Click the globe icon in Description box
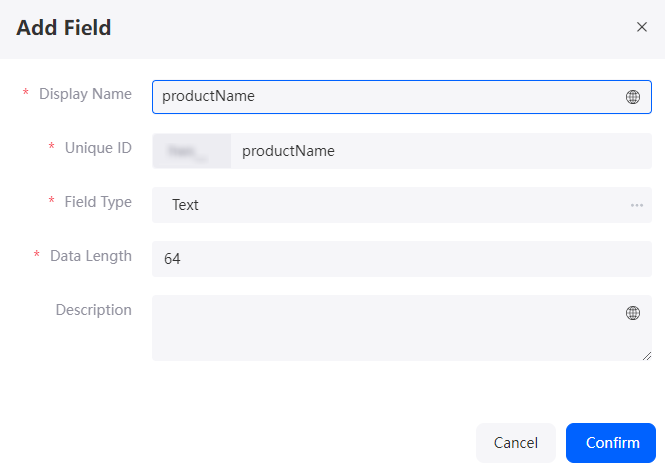The width and height of the screenshot is (665, 469). click(x=632, y=313)
